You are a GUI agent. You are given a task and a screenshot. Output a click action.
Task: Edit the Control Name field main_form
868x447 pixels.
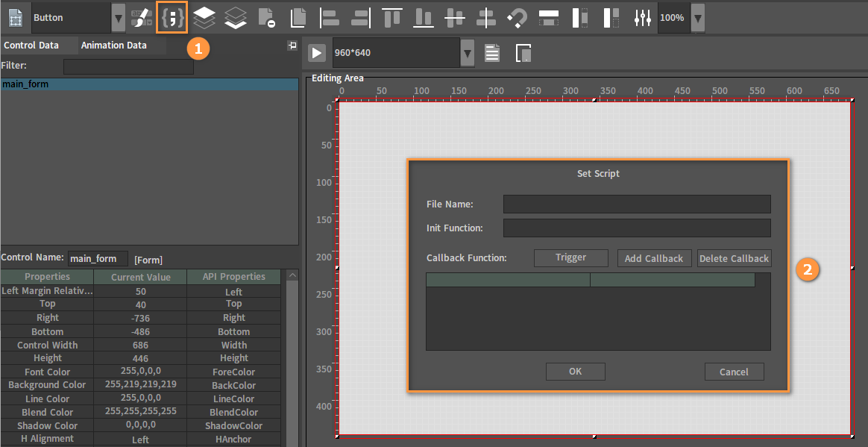(98, 259)
